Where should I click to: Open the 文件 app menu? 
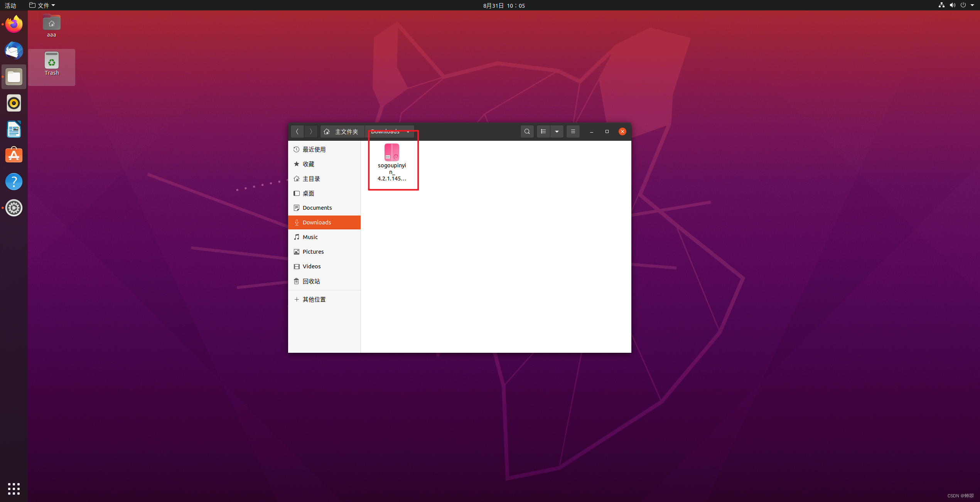(42, 5)
